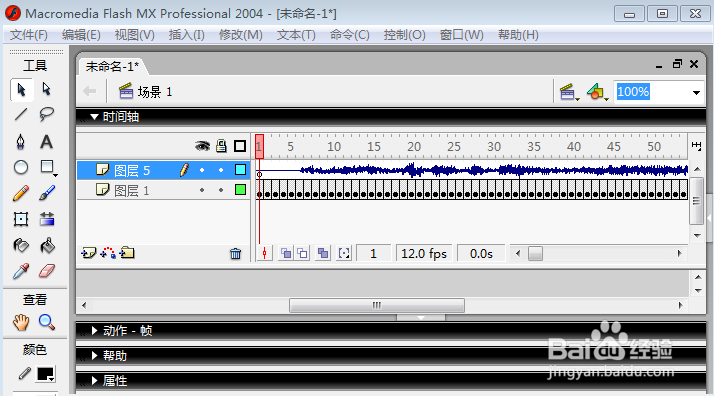This screenshot has width=714, height=396.
Task: Insert a layer folder
Action: click(127, 253)
